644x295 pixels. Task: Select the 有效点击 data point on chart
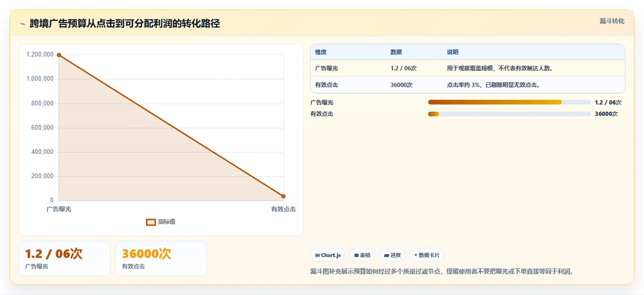[283, 196]
